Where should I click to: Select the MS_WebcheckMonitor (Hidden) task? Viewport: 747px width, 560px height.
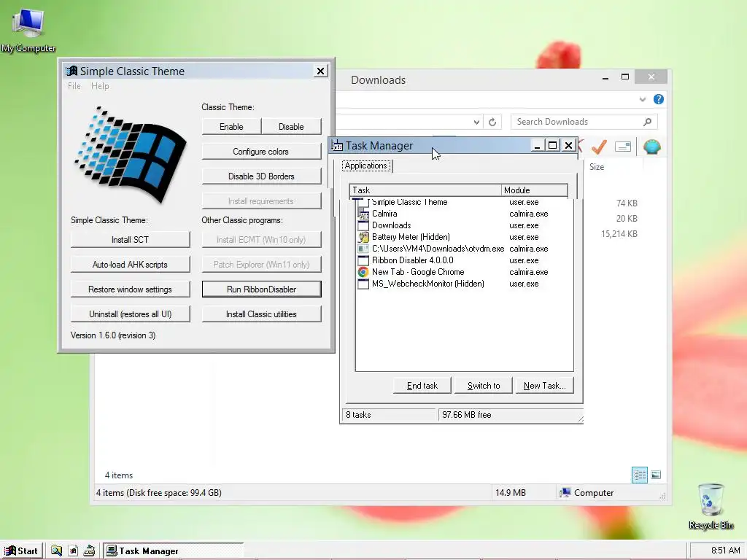pyautogui.click(x=465, y=284)
